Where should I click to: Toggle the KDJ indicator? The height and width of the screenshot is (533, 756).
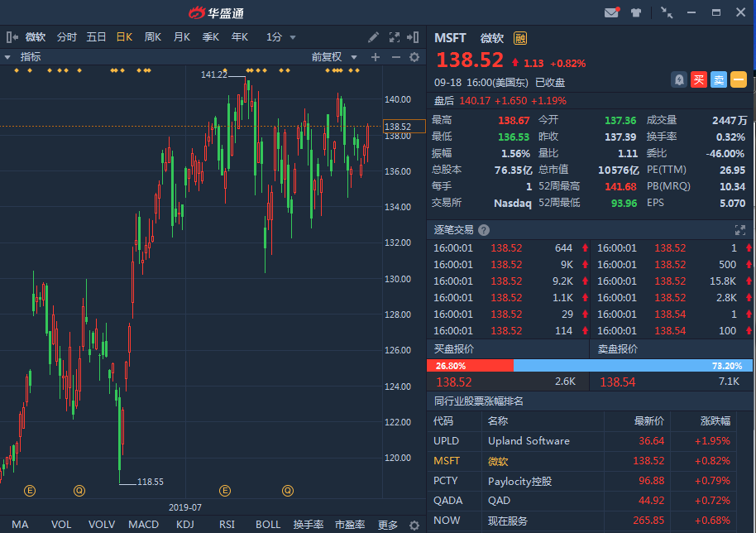coord(185,525)
